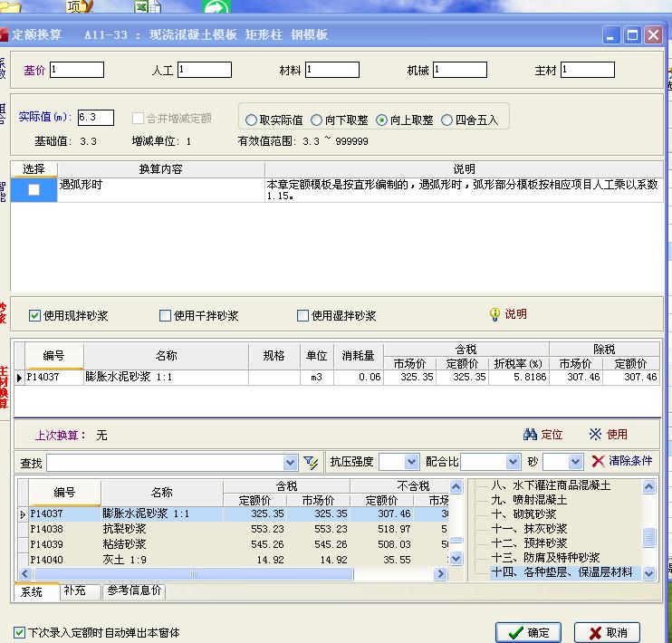Click the 编号 column header in upper table

tap(53, 355)
